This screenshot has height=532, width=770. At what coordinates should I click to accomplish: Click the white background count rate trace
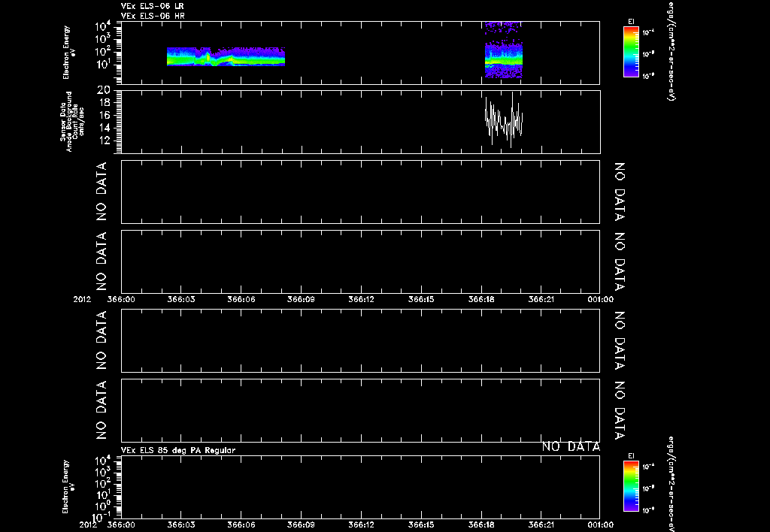pyautogui.click(x=504, y=119)
